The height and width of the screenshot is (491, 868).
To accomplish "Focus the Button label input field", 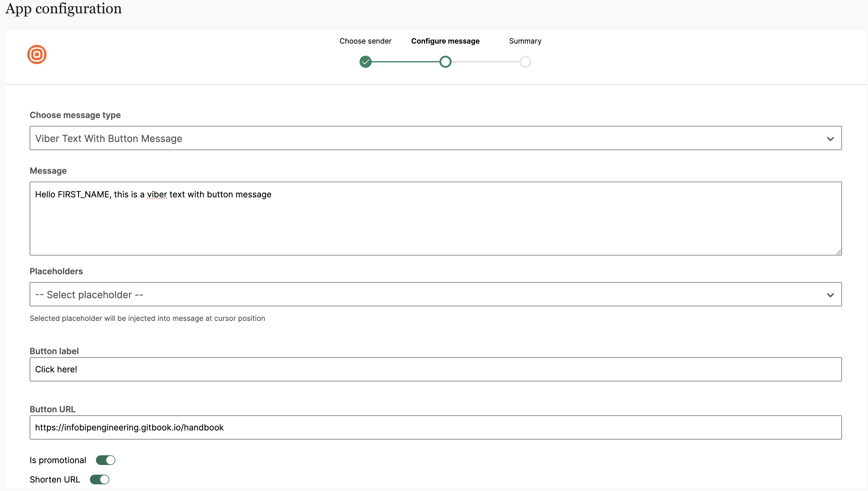I will coord(436,369).
